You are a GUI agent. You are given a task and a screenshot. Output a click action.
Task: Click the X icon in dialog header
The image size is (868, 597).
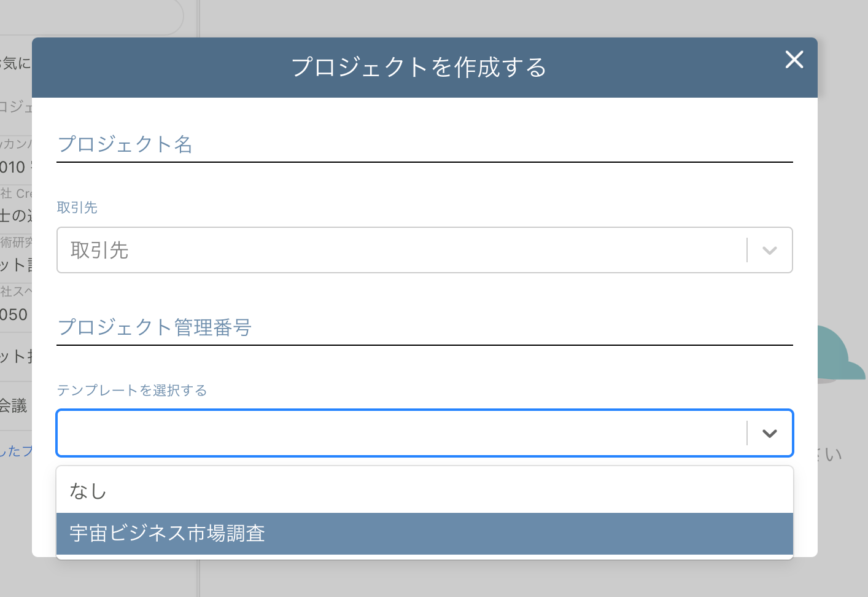pyautogui.click(x=794, y=60)
